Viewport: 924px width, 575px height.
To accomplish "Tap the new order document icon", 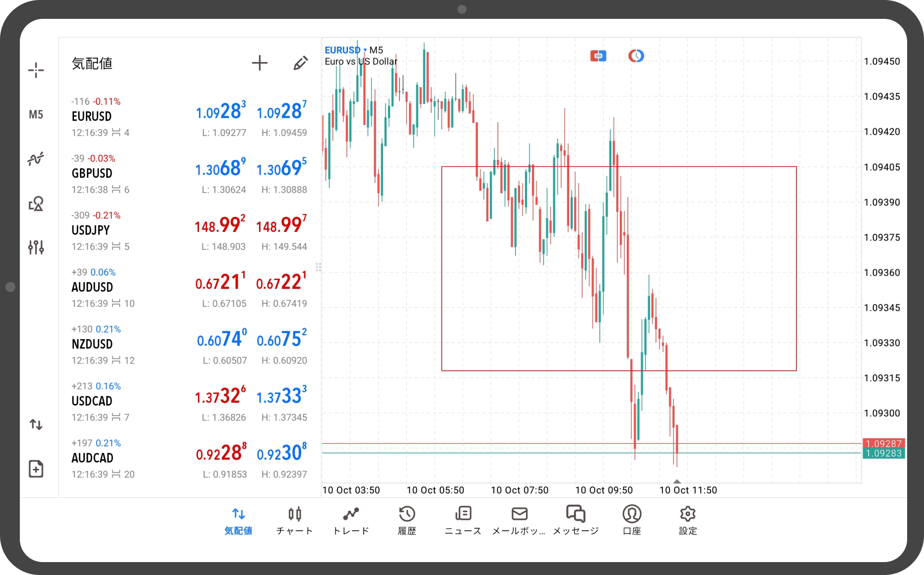I will (x=36, y=469).
